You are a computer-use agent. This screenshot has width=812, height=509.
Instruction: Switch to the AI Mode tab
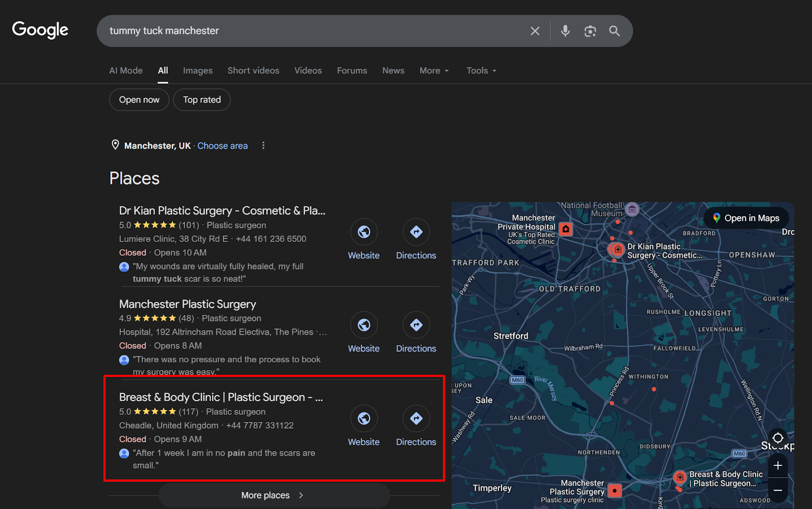[x=126, y=70]
